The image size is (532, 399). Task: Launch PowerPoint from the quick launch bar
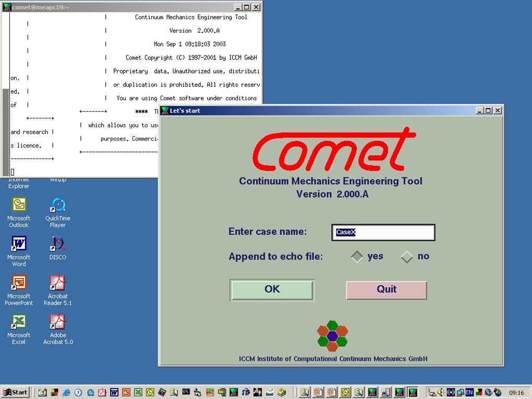pyautogui.click(x=126, y=393)
